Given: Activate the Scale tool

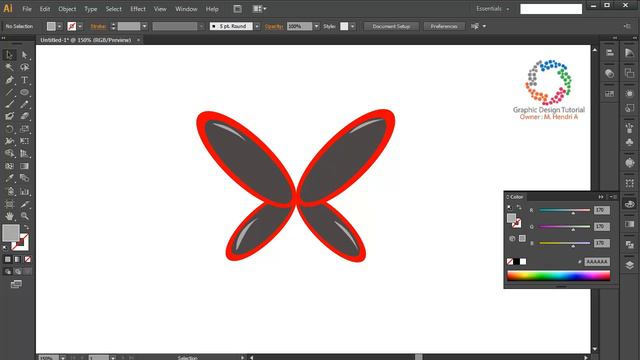Looking at the screenshot, I should coord(24,129).
